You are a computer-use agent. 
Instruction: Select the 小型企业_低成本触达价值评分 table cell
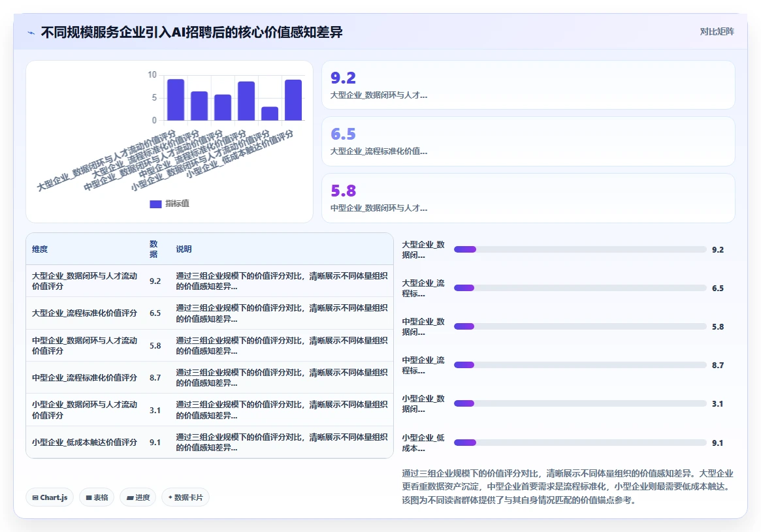(x=84, y=443)
